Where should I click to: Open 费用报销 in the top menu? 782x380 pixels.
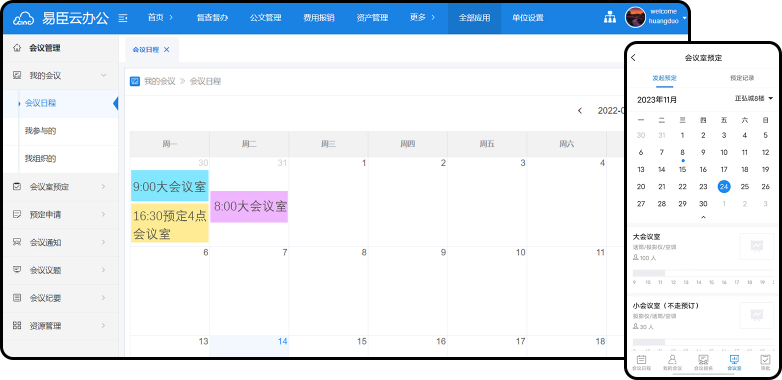click(x=319, y=18)
